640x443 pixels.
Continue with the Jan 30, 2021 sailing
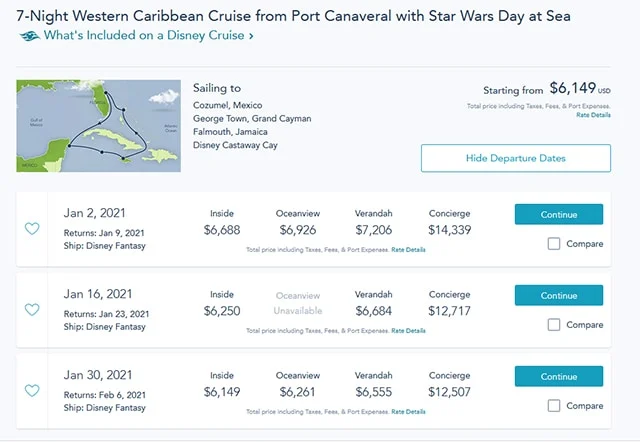coord(559,376)
